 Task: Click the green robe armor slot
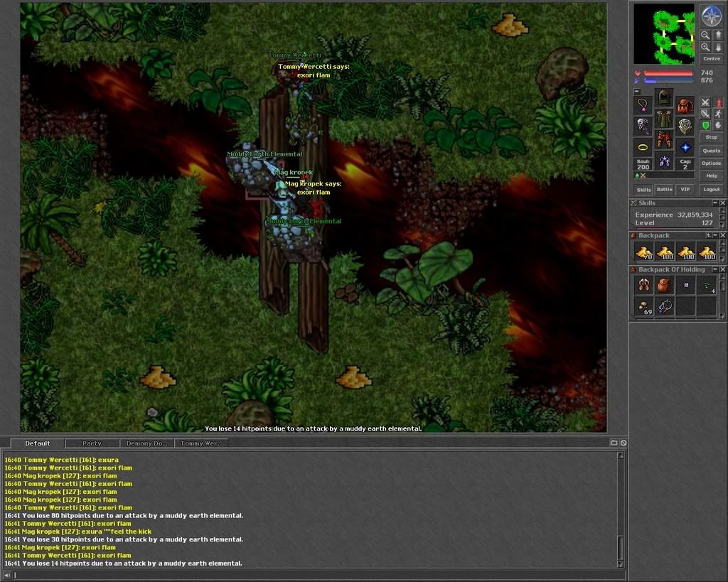point(664,119)
